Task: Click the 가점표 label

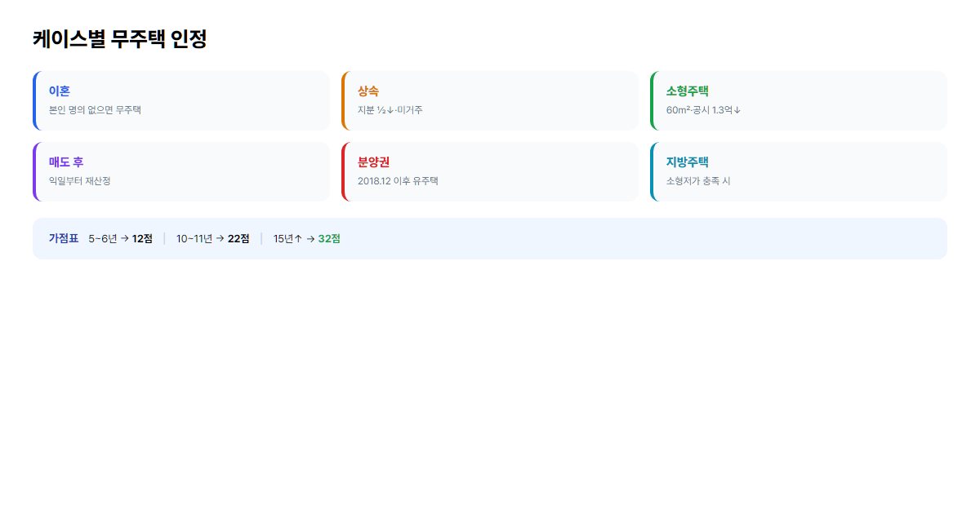Action: coord(64,238)
